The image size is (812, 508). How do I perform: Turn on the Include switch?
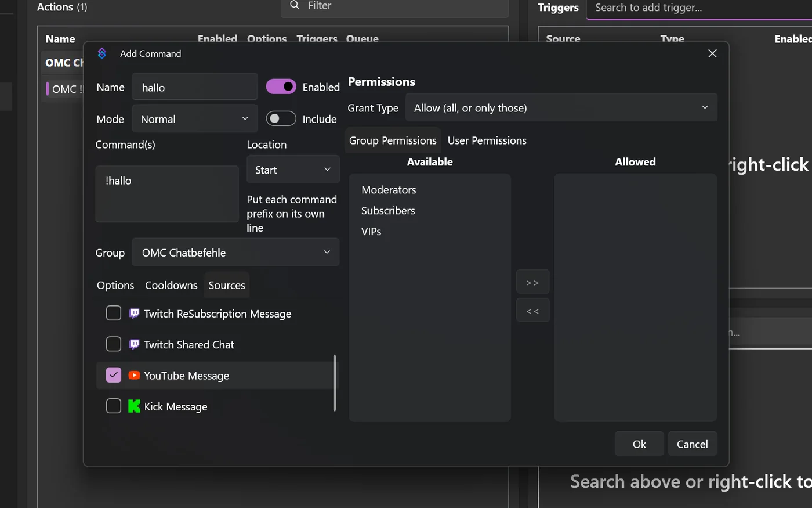pyautogui.click(x=281, y=118)
